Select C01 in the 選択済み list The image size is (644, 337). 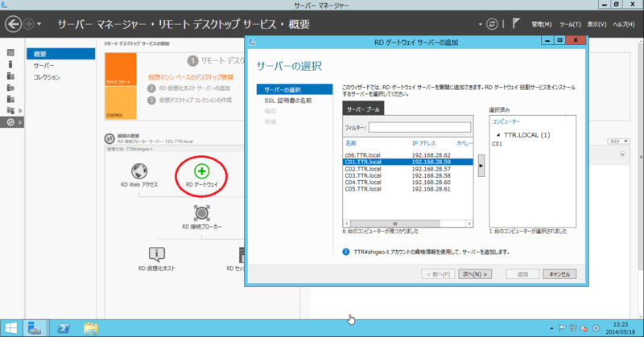point(497,144)
